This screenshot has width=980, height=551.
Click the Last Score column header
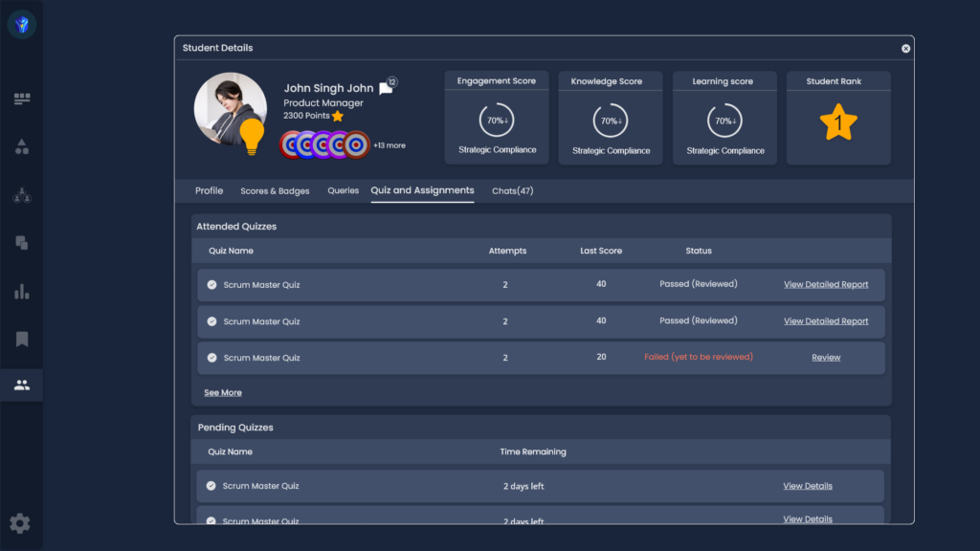(x=601, y=251)
